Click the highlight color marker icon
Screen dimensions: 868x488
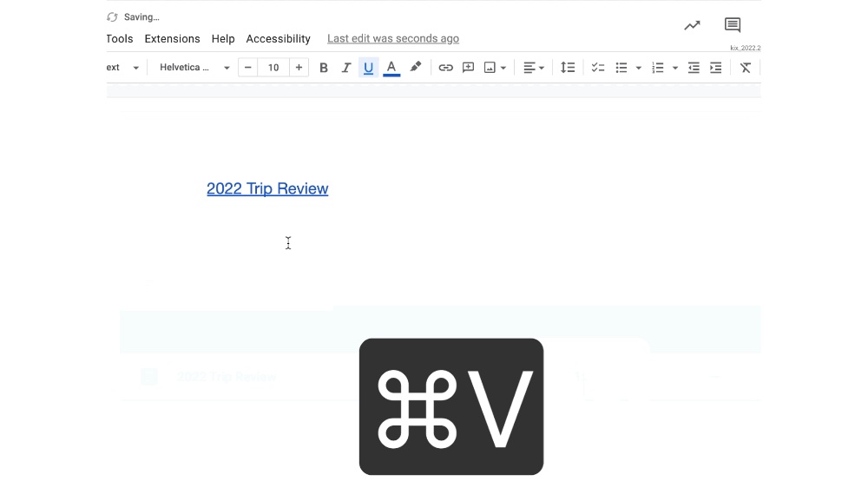[x=416, y=67]
